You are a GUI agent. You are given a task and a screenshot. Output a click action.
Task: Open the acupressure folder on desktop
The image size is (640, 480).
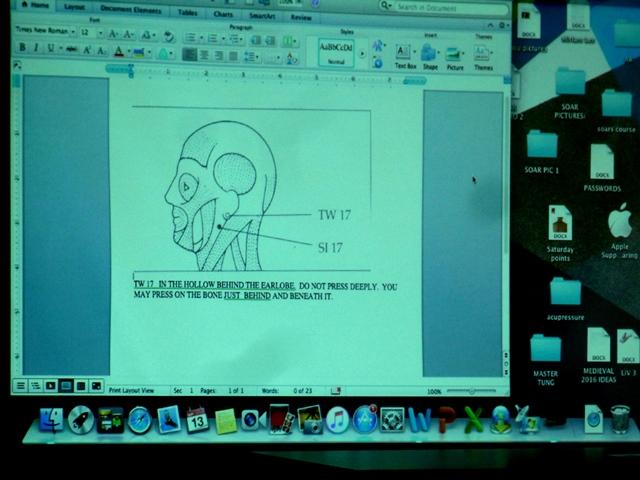(x=565, y=291)
